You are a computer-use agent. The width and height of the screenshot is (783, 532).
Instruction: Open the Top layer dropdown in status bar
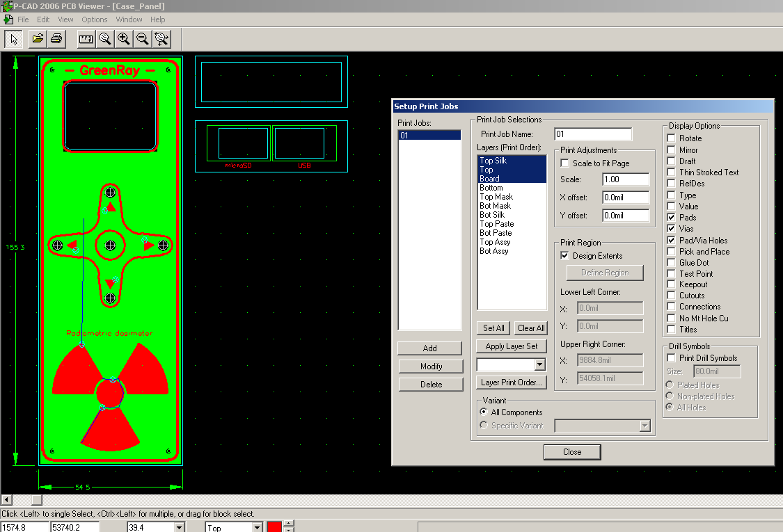pos(257,527)
